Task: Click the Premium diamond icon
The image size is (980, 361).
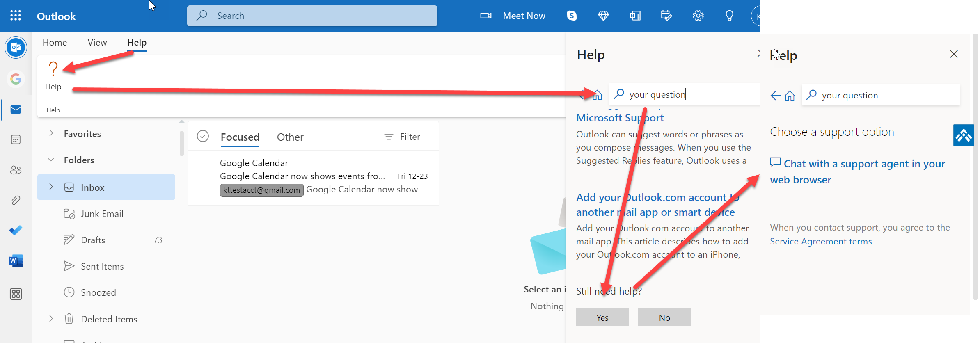Action: pos(603,16)
